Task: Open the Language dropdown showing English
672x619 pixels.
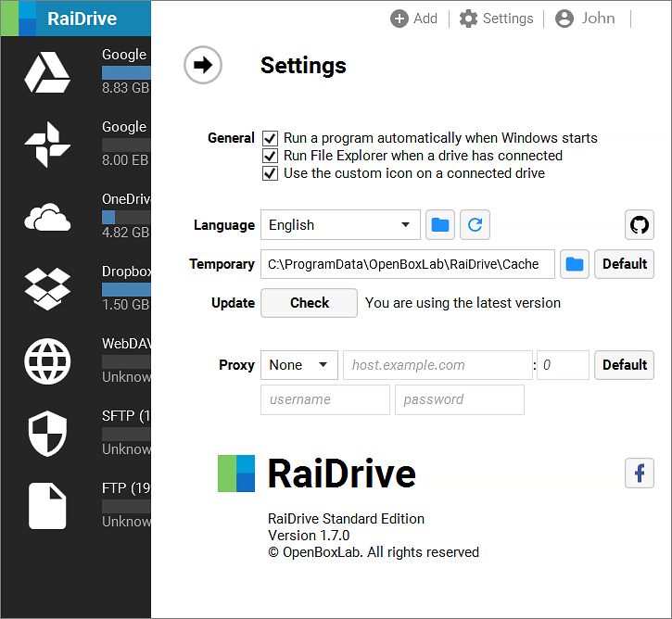Action: (x=340, y=224)
